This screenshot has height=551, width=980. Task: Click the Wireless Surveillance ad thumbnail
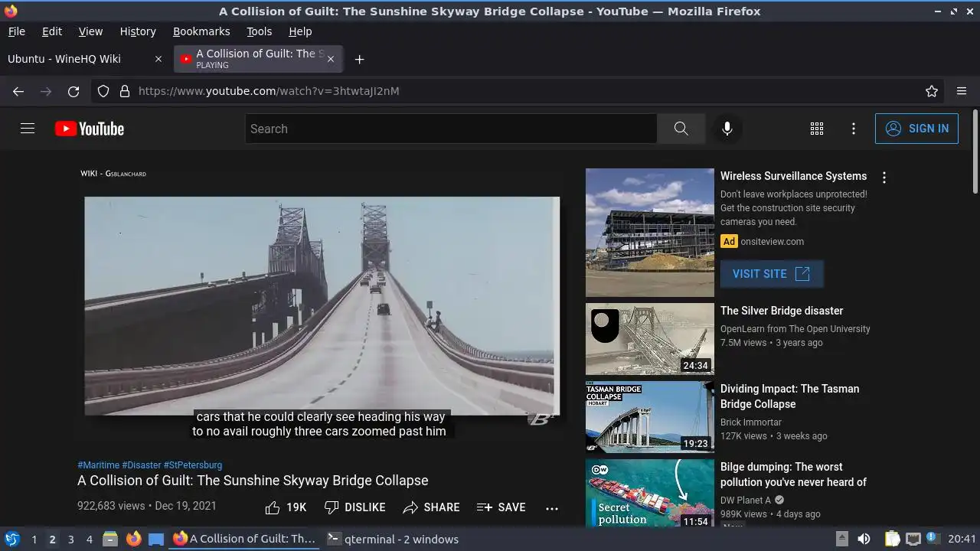[x=650, y=233]
